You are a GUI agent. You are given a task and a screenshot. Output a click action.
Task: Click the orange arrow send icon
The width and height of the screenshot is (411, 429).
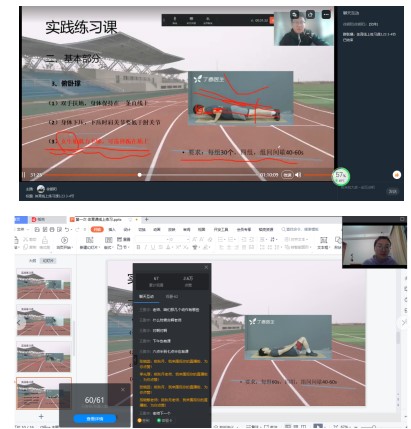pyautogui.click(x=396, y=175)
